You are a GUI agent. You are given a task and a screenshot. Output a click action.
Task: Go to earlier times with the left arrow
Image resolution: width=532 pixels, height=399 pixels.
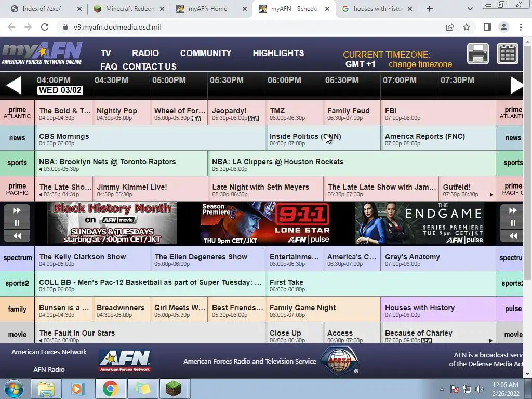[x=14, y=85]
